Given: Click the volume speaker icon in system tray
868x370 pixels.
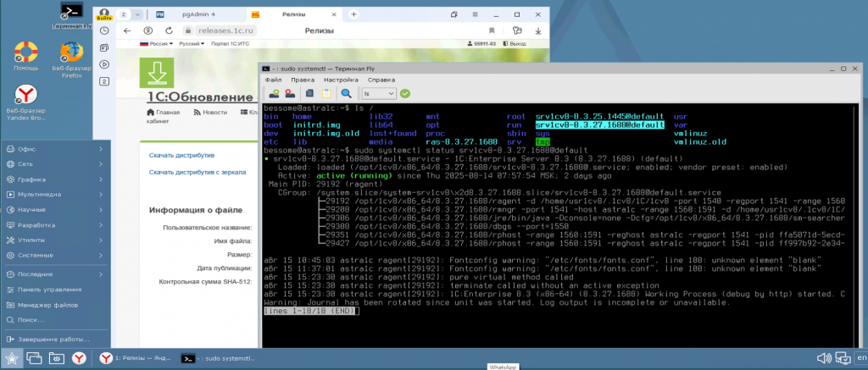Looking at the screenshot, I should [x=824, y=358].
